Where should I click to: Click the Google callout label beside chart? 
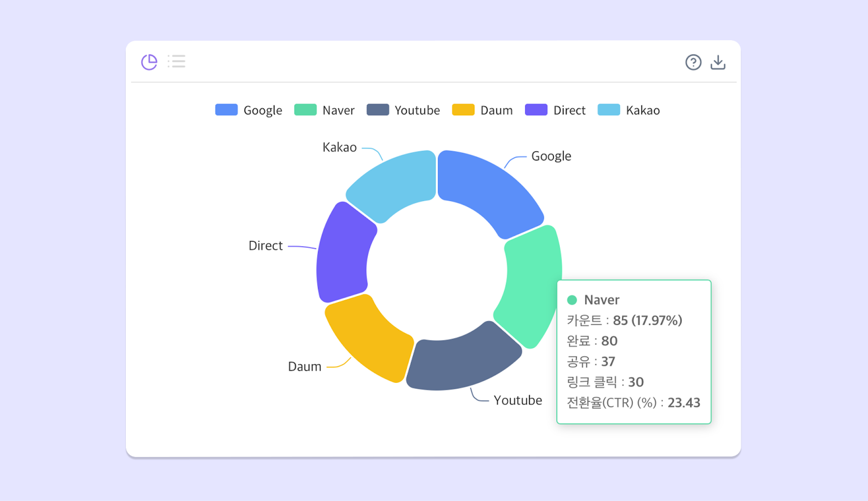(x=551, y=156)
